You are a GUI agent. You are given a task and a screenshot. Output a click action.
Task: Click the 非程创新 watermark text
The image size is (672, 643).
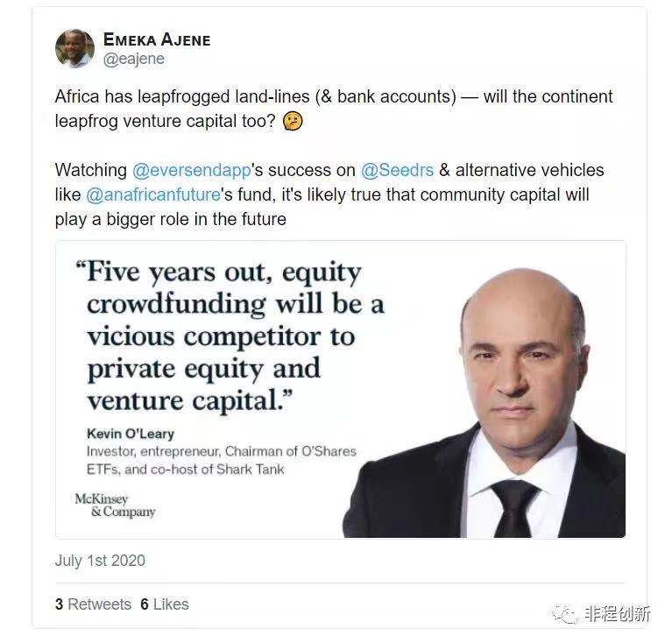pos(619,613)
